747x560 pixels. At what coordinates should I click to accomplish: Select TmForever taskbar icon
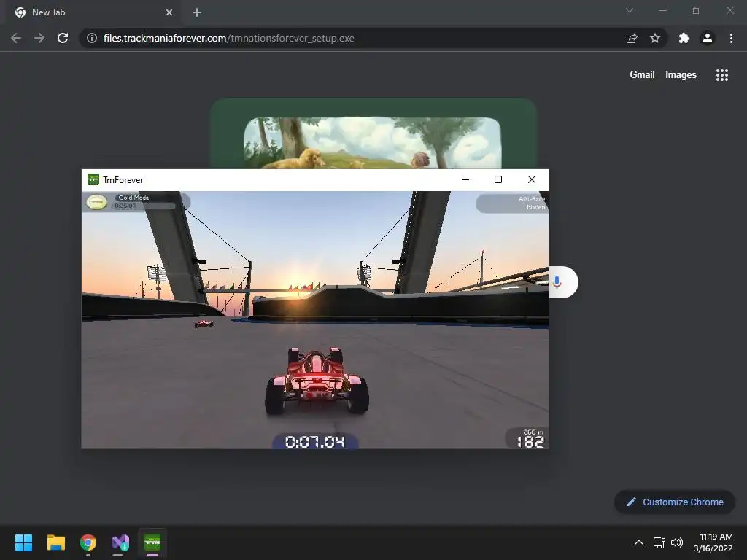point(152,542)
